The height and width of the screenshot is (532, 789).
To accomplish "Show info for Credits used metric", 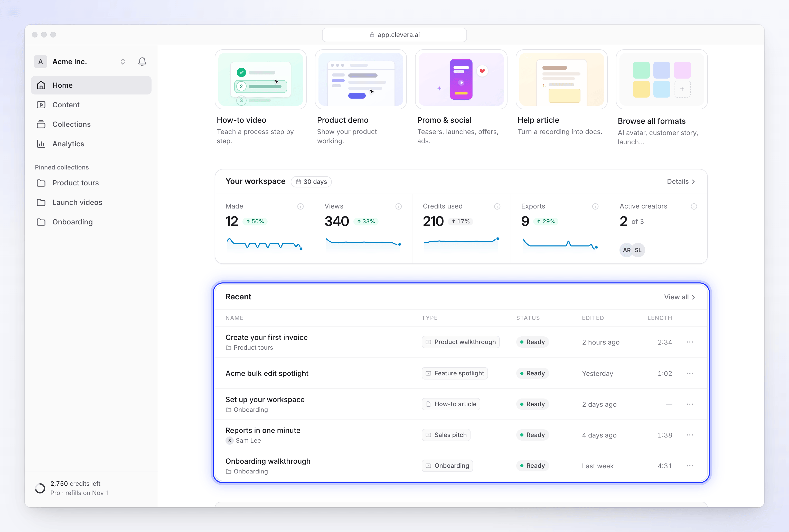I will coord(497,206).
